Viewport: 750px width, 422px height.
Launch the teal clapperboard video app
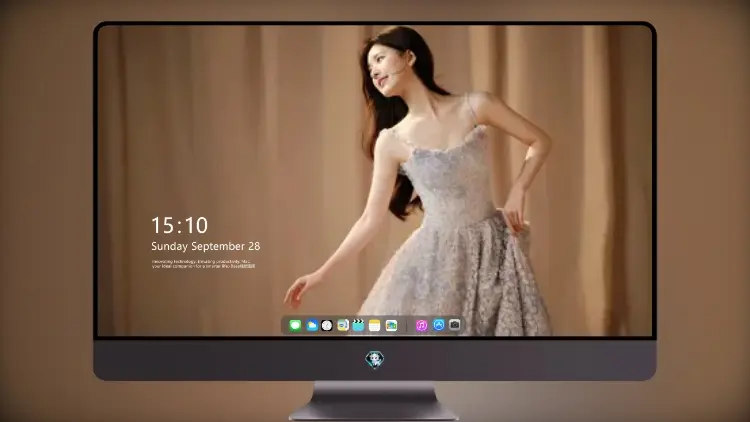[358, 325]
